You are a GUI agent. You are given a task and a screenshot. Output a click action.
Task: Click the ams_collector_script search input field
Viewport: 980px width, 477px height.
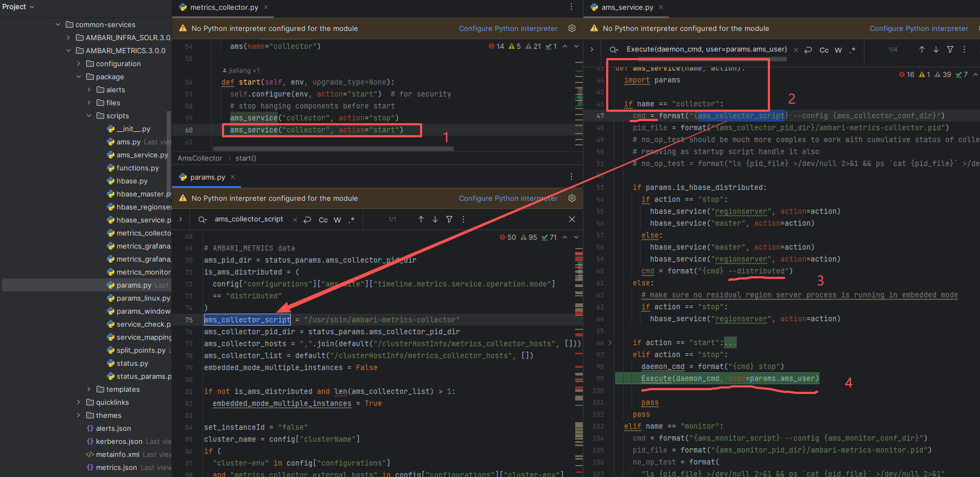(249, 219)
